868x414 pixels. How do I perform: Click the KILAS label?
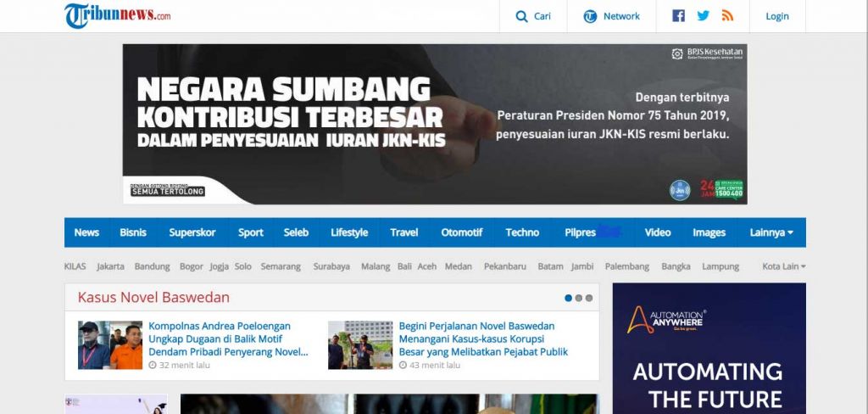tap(75, 266)
